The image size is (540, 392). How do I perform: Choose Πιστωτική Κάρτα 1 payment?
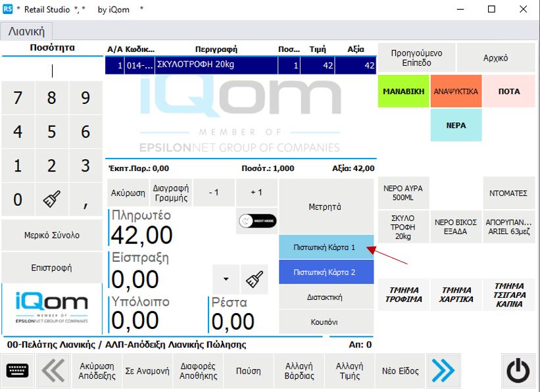tap(325, 247)
